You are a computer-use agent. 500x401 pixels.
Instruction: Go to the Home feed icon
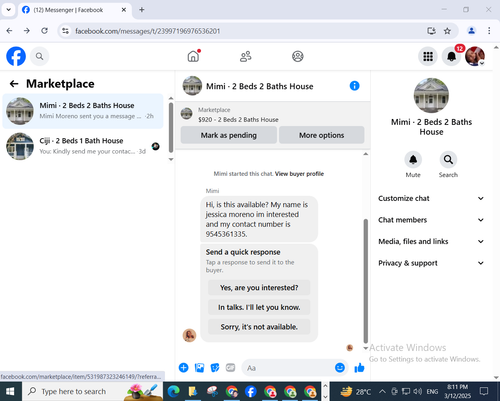coord(193,56)
